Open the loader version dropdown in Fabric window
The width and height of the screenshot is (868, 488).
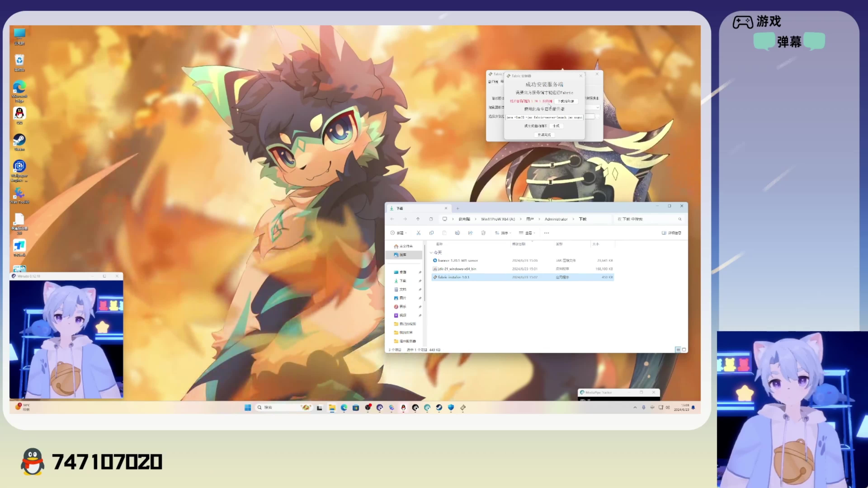coord(597,108)
